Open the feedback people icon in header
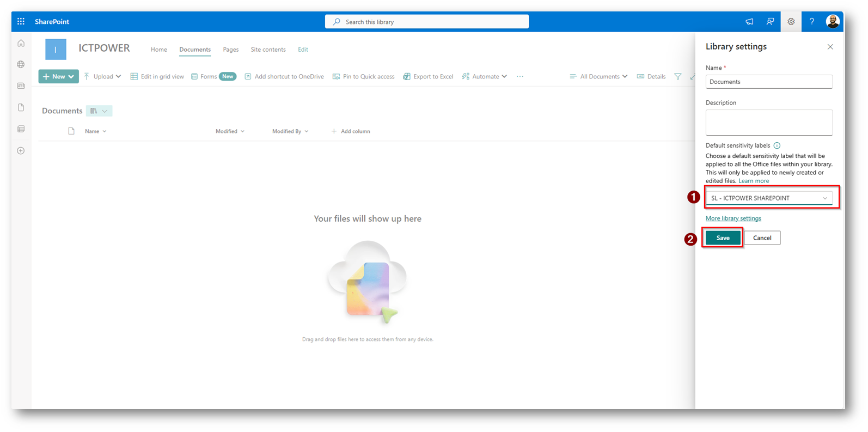The image size is (868, 432). click(770, 22)
